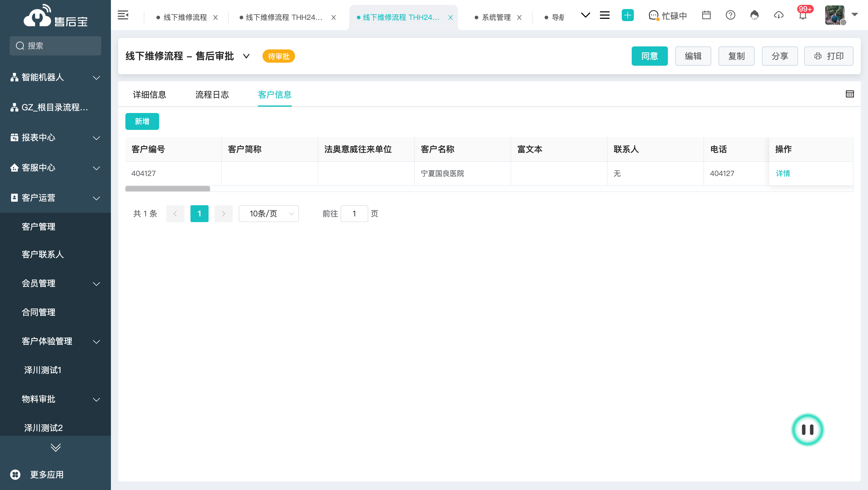Open the 10条/页 page size dropdown
This screenshot has width=868, height=490.
point(269,214)
